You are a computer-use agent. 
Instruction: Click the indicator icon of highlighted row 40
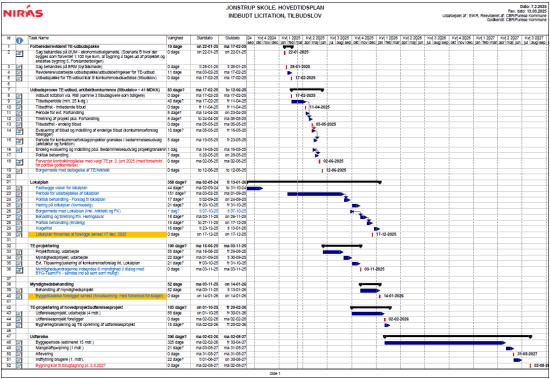click(19, 297)
